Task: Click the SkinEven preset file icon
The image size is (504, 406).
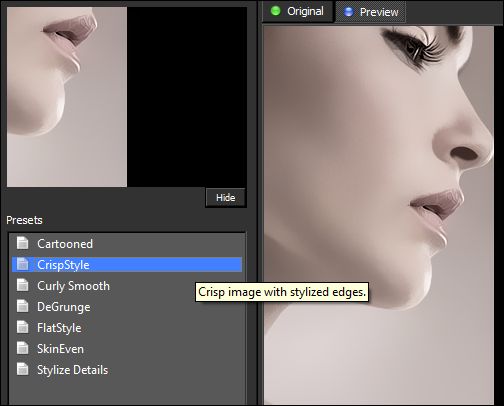Action: (x=23, y=348)
